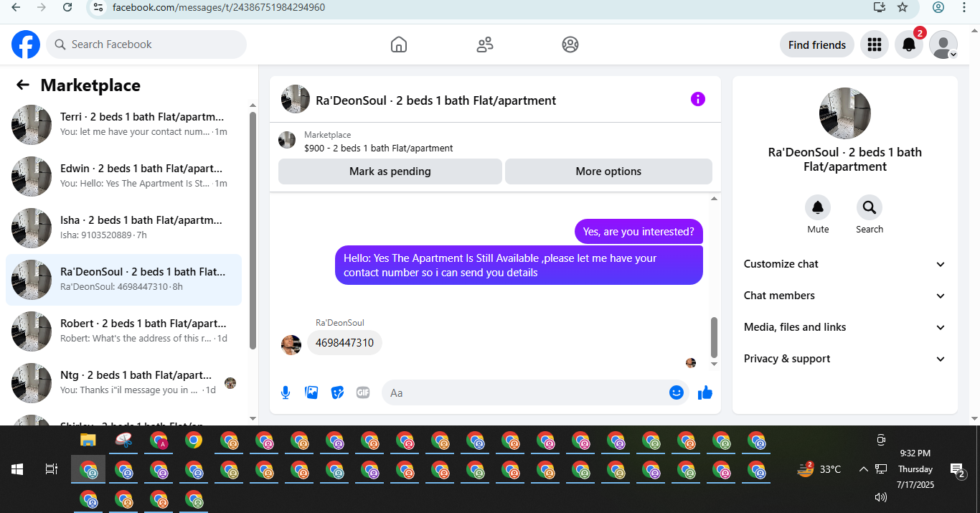Attach a photo or file icon
980x513 pixels.
tap(311, 392)
